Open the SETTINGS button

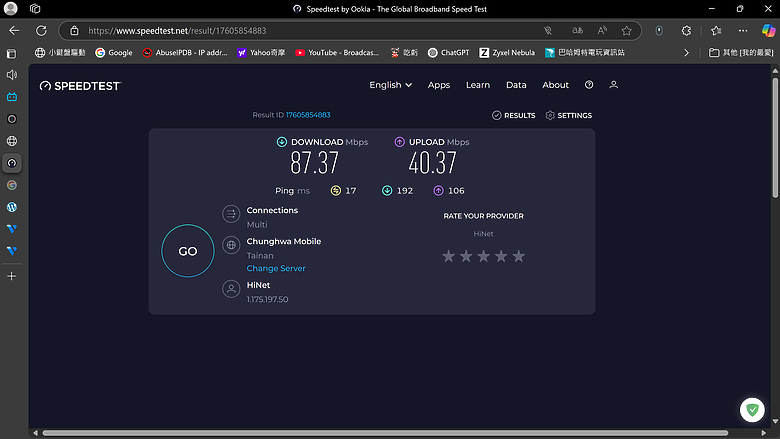(x=569, y=115)
